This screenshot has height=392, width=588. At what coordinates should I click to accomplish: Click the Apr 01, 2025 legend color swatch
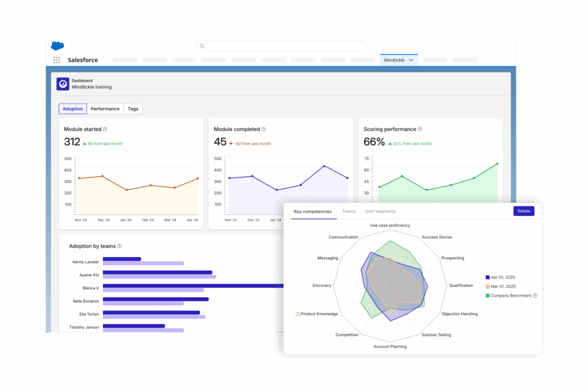pos(487,277)
